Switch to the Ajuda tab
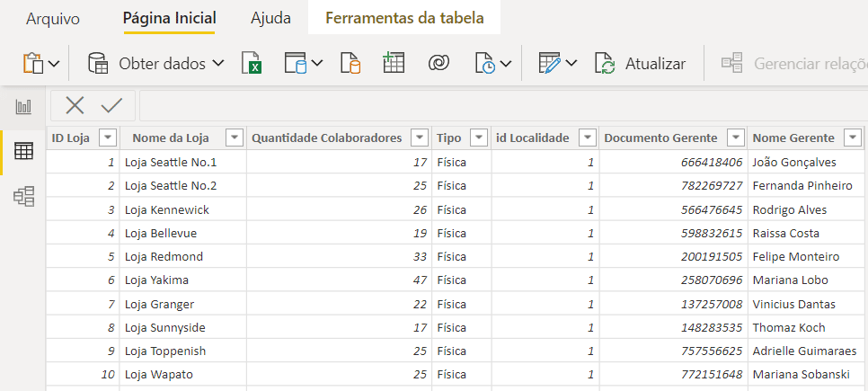The width and height of the screenshot is (868, 391). 270,18
